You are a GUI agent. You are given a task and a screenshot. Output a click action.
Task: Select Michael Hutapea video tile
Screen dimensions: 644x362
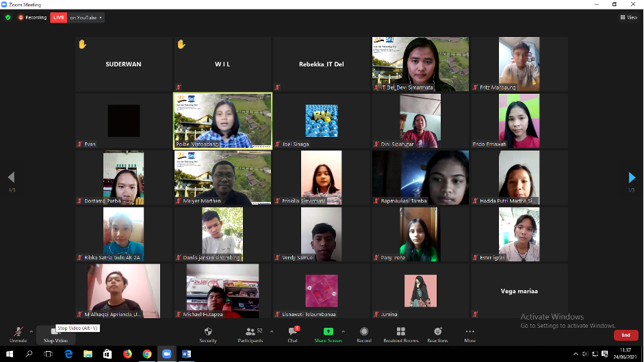coord(222,291)
